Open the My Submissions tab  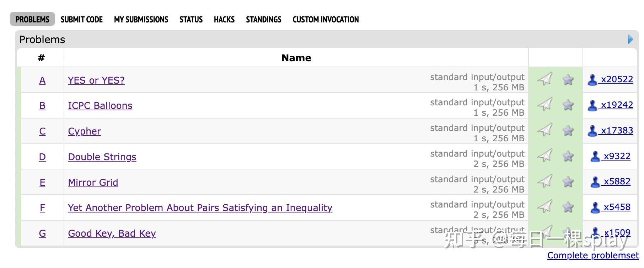click(141, 20)
